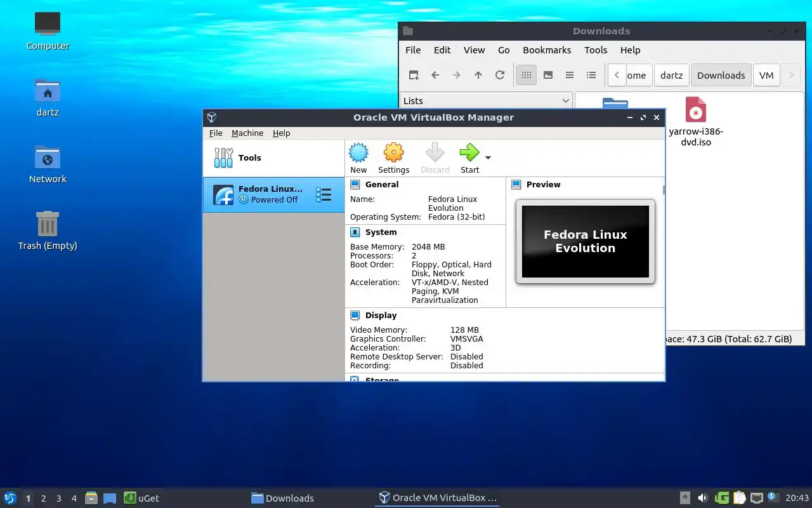This screenshot has height=508, width=812.
Task: Click the right chevron of the path bar
Action: pos(791,75)
